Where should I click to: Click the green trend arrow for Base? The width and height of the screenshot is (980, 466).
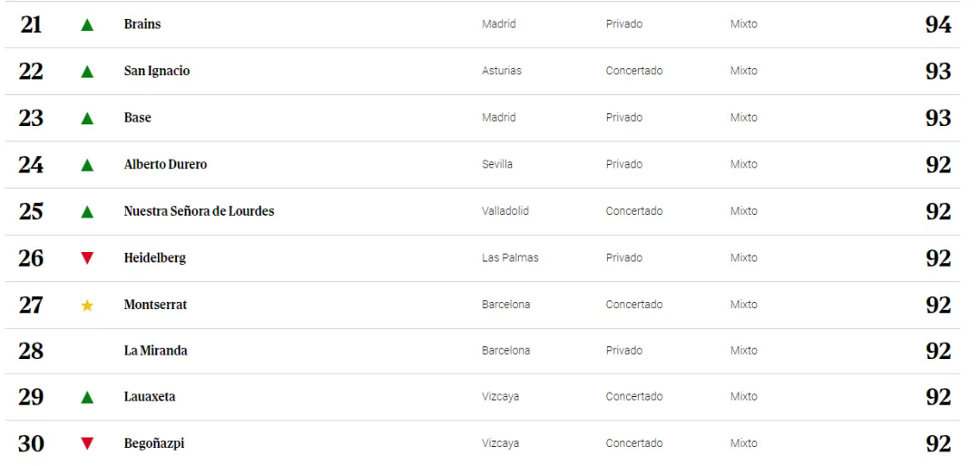pos(87,118)
